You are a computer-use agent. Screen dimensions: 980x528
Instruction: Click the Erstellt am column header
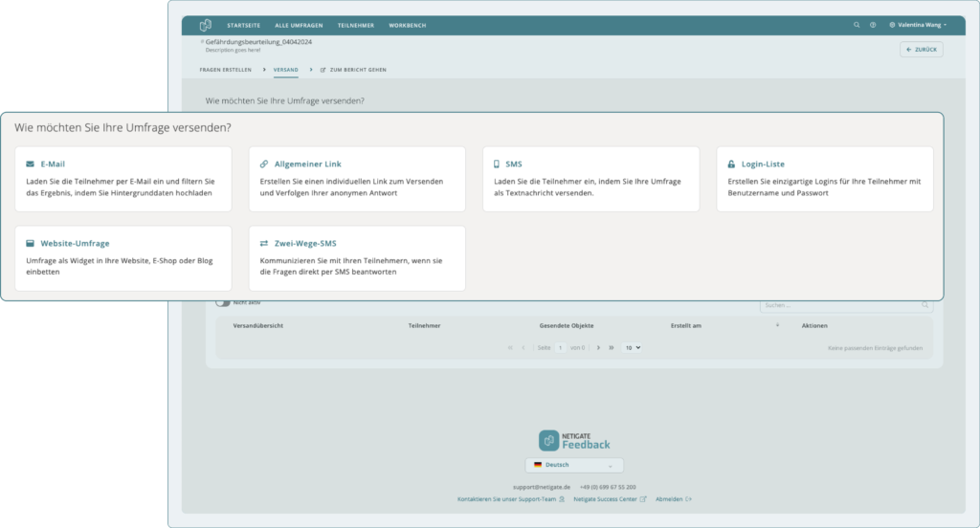coord(685,325)
